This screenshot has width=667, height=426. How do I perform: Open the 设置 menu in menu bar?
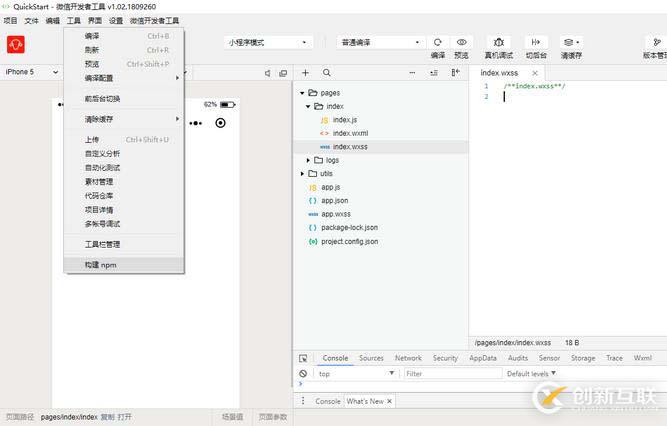[116, 20]
